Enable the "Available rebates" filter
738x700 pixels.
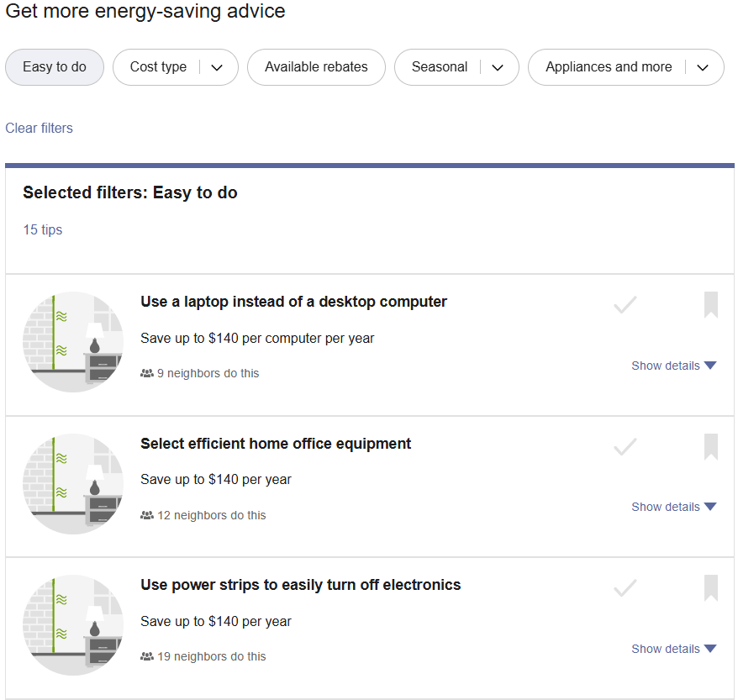pos(316,67)
